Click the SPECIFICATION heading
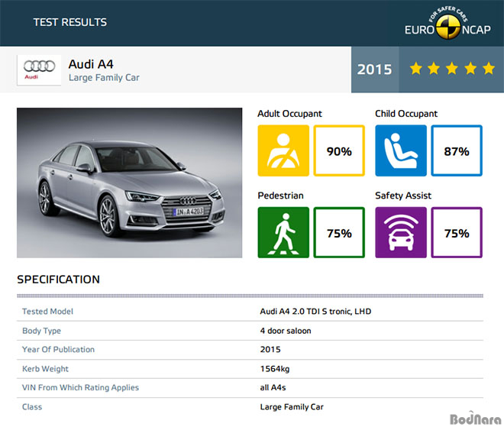 59,280
